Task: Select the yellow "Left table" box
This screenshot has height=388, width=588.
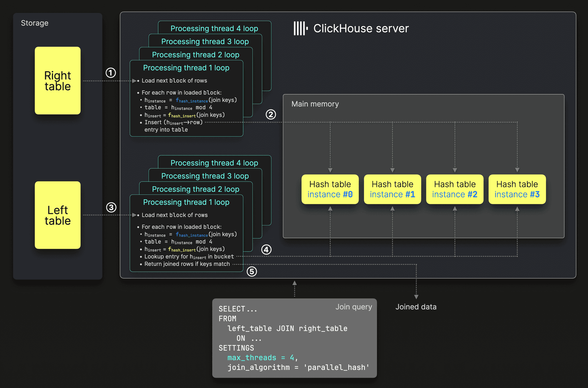Action: point(58,215)
